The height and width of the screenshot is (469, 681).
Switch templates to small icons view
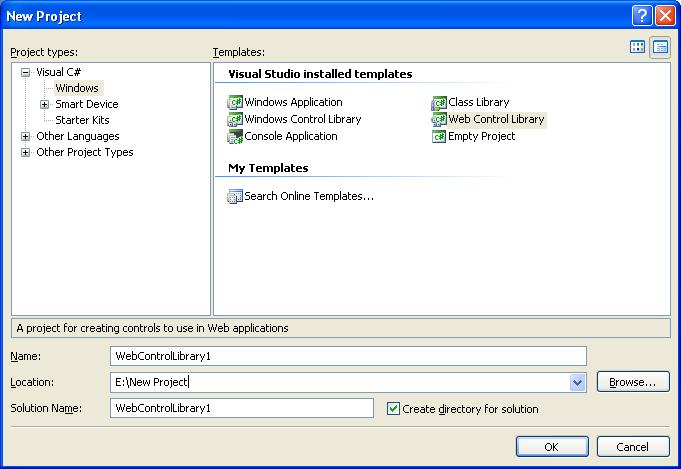click(660, 47)
